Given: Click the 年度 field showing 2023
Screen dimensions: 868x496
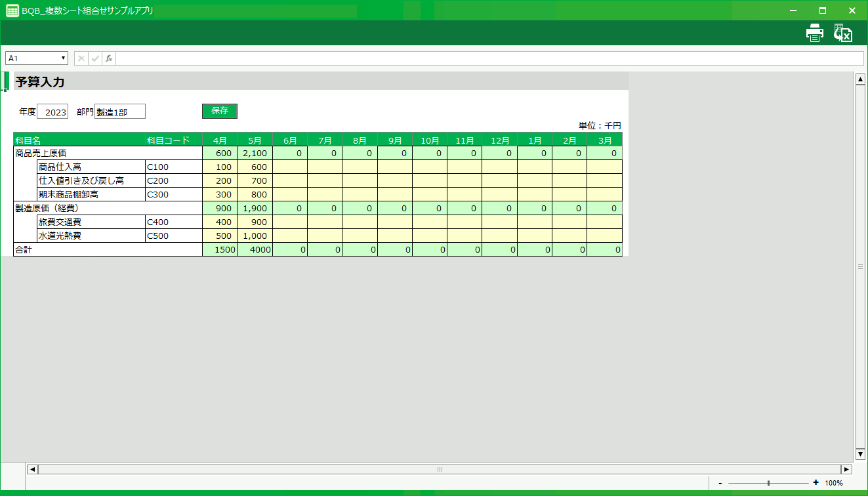Looking at the screenshot, I should [52, 112].
